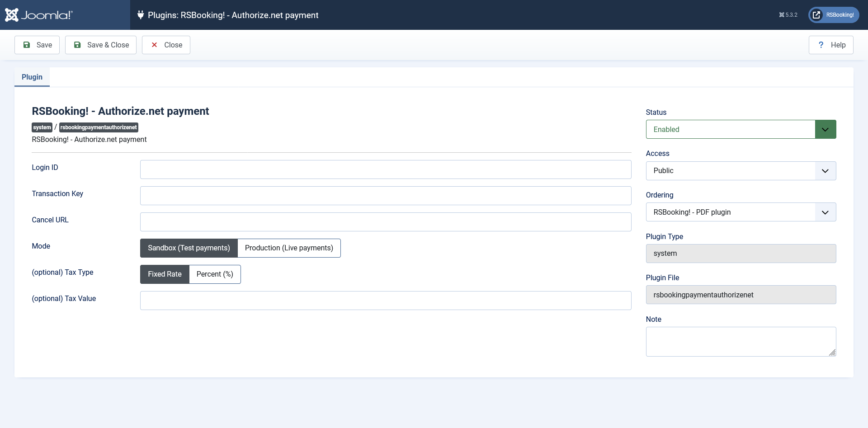Click the (optional) Tax Value field

click(x=386, y=301)
